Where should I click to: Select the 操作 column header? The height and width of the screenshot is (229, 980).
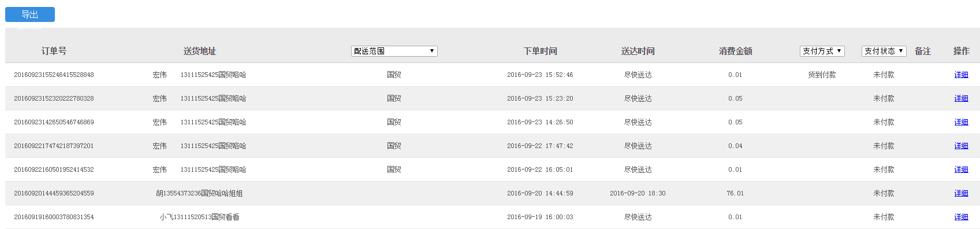coord(961,51)
